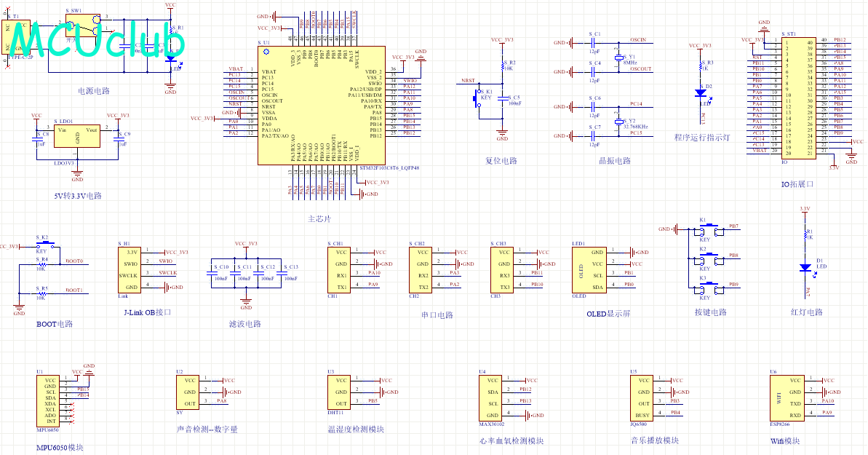Image resolution: width=868 pixels, height=455 pixels.
Task: Select the S_LDO1 regulator component
Action: click(77, 136)
